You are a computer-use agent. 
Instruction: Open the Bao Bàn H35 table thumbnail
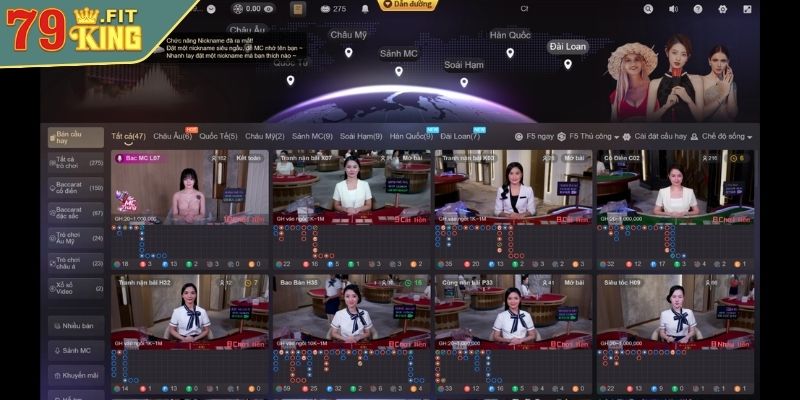[351, 310]
